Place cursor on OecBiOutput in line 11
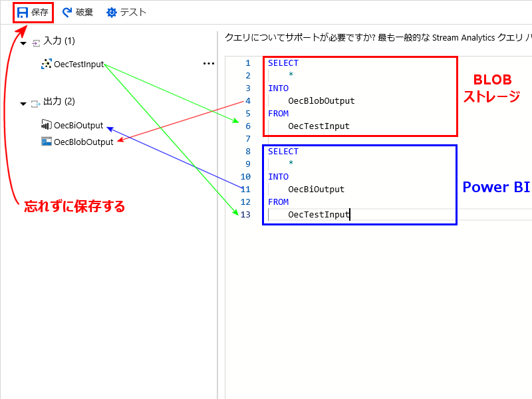Screen dimensions: 532x399 (x=317, y=190)
